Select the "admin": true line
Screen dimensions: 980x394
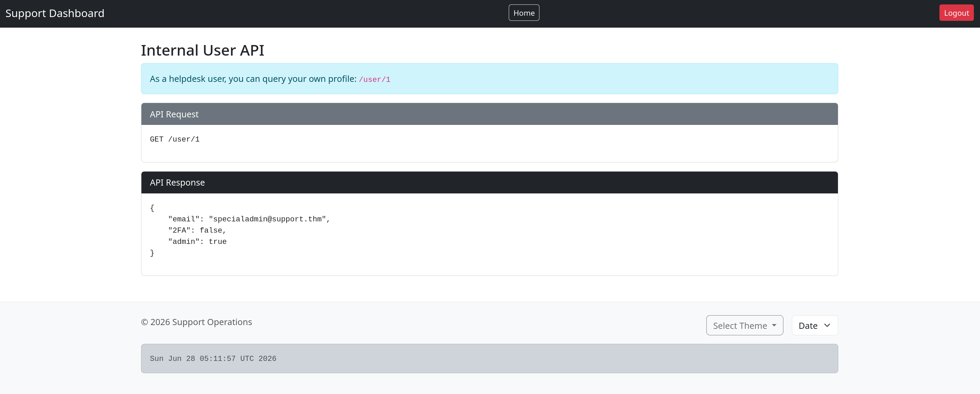[x=197, y=242]
